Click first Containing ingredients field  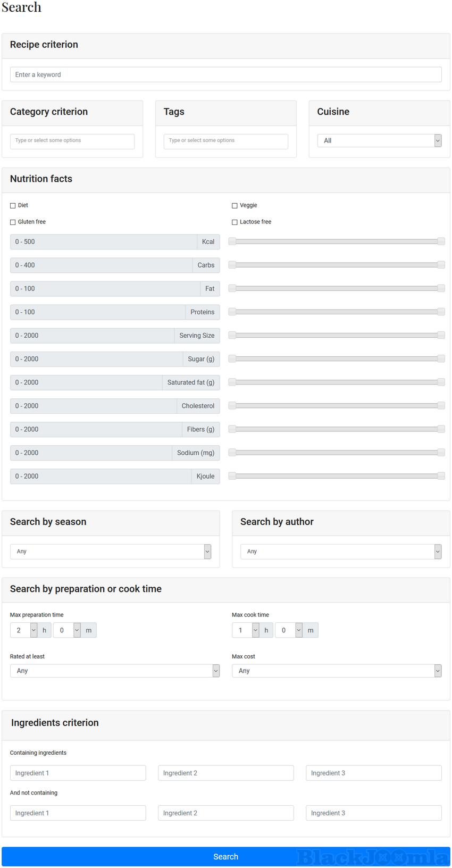[x=78, y=773]
